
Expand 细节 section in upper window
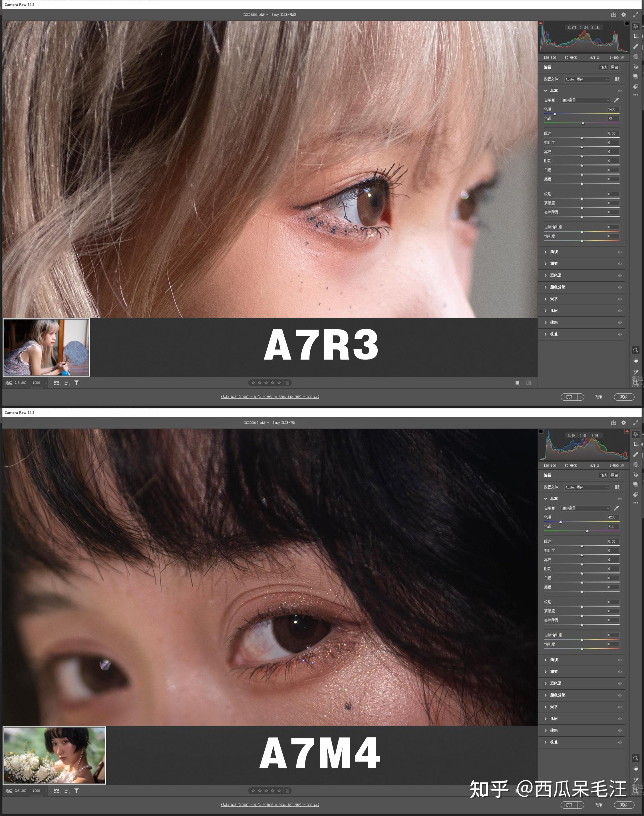pos(554,263)
